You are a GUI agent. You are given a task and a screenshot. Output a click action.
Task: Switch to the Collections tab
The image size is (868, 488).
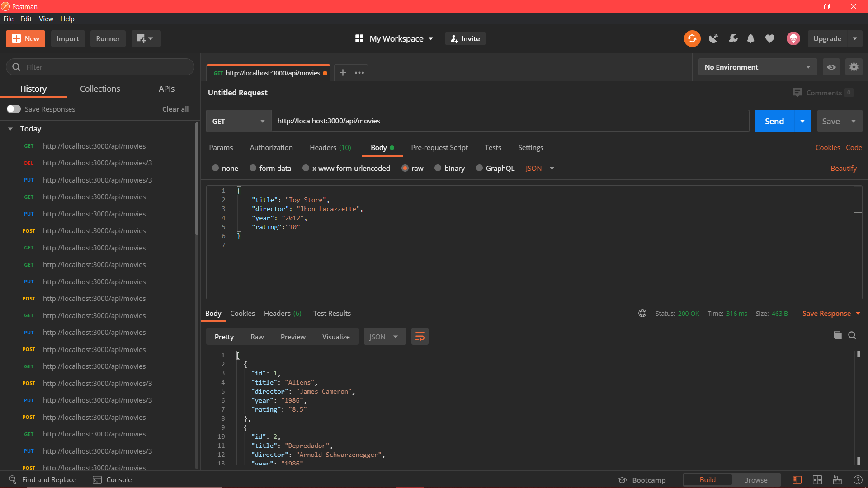100,89
